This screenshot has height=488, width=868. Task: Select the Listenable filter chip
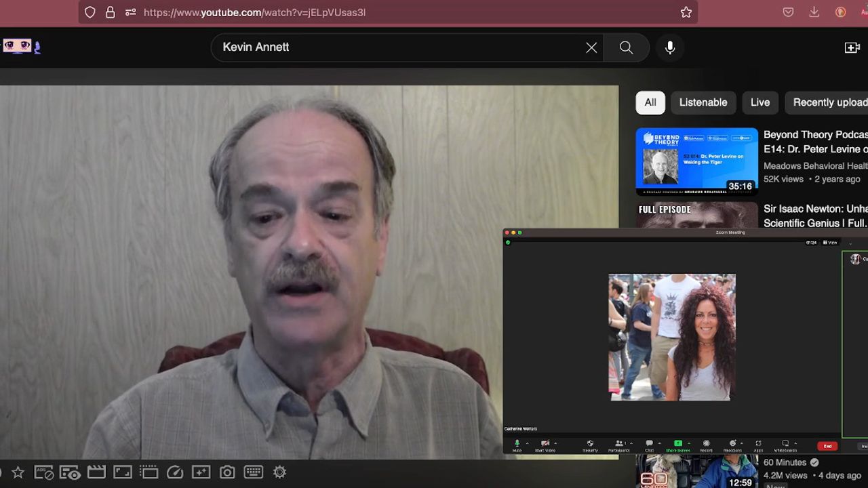pos(703,102)
